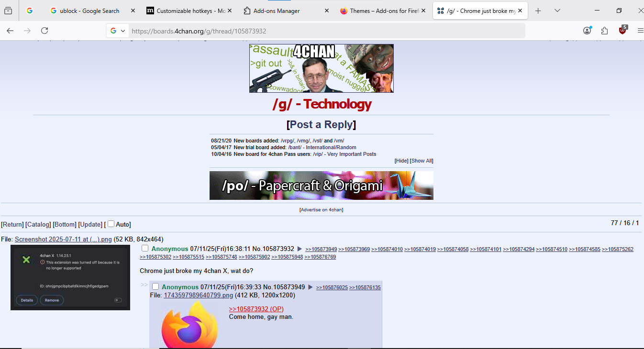Switch to the pinned Google tab

point(30,11)
